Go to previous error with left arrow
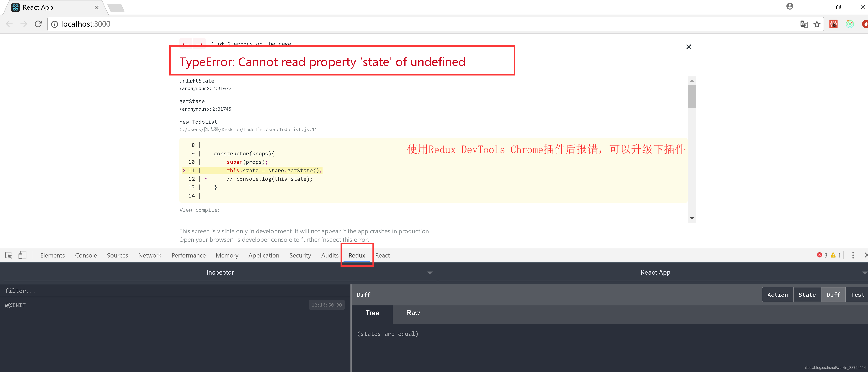 [186, 44]
